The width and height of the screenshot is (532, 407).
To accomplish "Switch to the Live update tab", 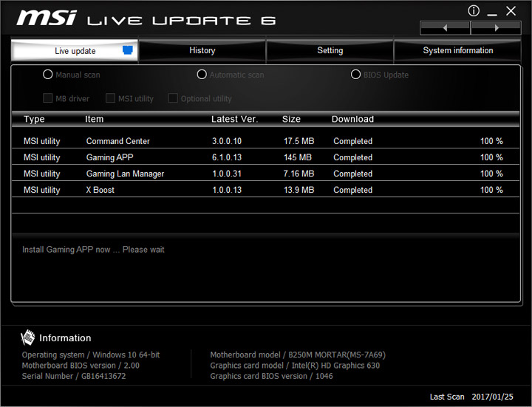I will [75, 50].
